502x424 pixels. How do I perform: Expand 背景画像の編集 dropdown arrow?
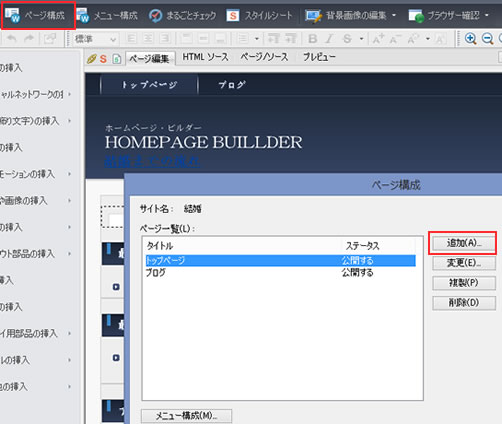(394, 15)
